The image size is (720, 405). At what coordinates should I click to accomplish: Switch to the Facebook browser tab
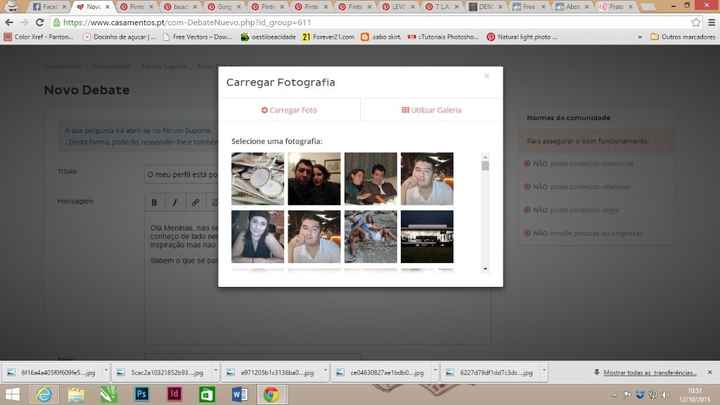[x=50, y=7]
